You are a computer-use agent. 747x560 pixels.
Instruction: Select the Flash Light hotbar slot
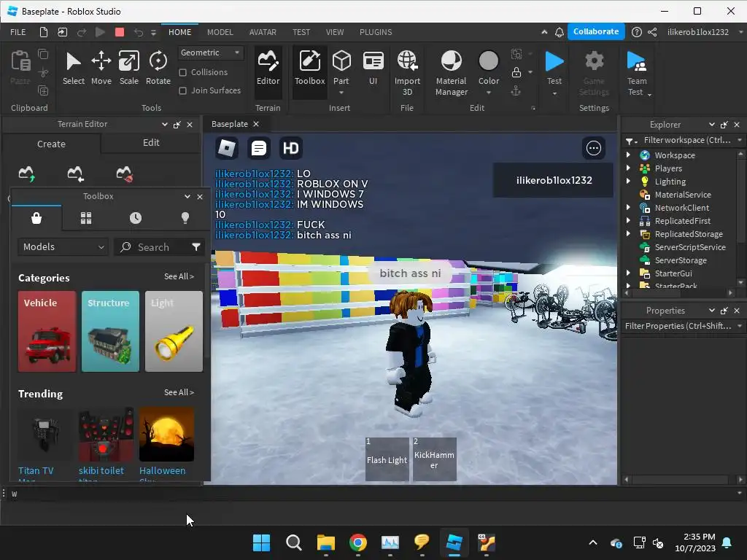pos(387,459)
